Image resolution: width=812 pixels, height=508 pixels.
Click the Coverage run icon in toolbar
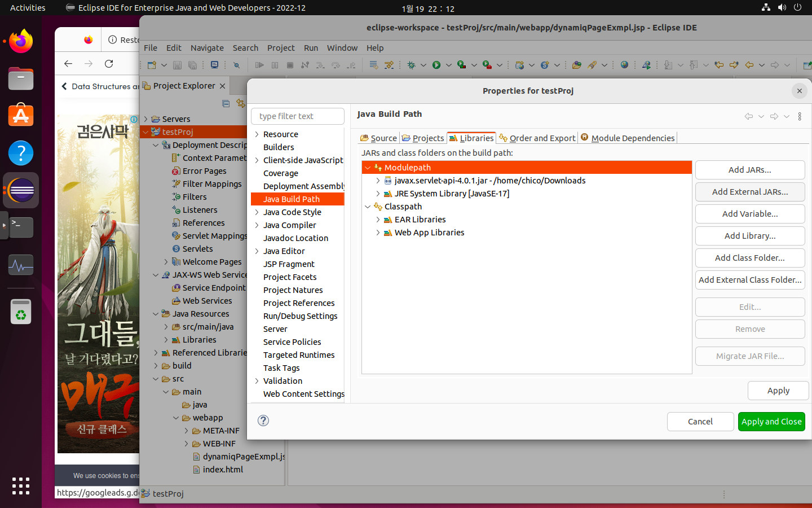[x=461, y=65]
